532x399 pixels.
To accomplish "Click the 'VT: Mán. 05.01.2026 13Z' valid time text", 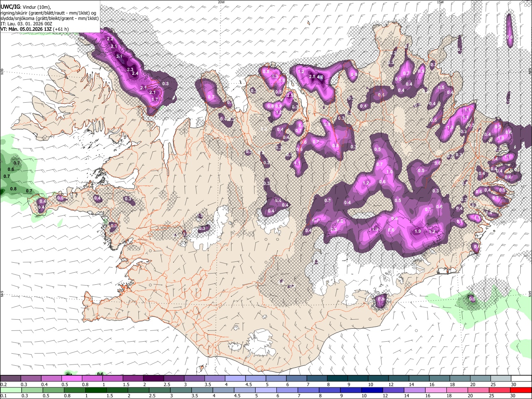I will click(x=26, y=29).
